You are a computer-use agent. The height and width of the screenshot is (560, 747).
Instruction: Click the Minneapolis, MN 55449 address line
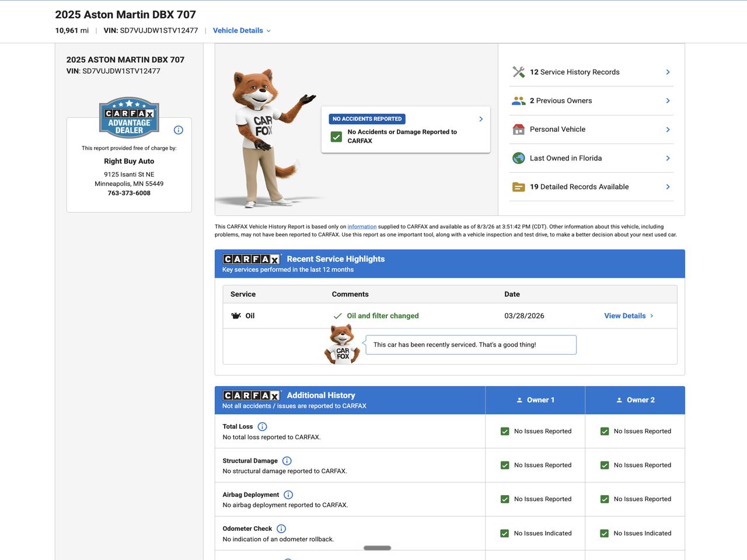click(129, 184)
